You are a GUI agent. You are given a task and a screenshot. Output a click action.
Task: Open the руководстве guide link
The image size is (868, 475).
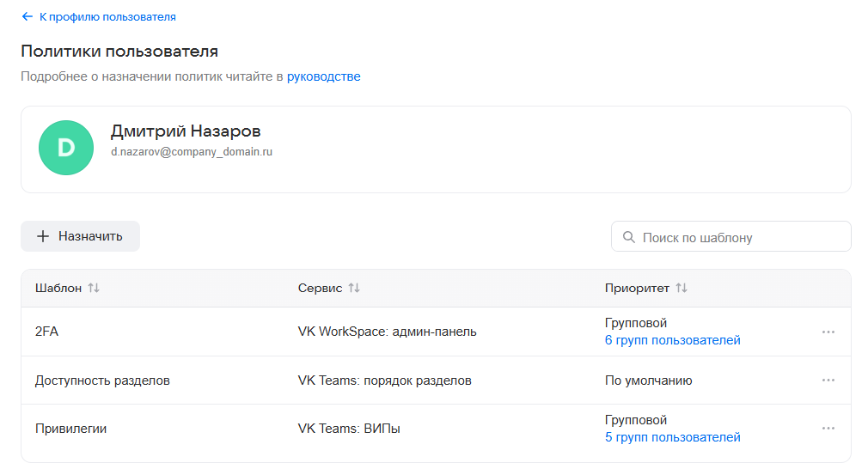point(323,76)
